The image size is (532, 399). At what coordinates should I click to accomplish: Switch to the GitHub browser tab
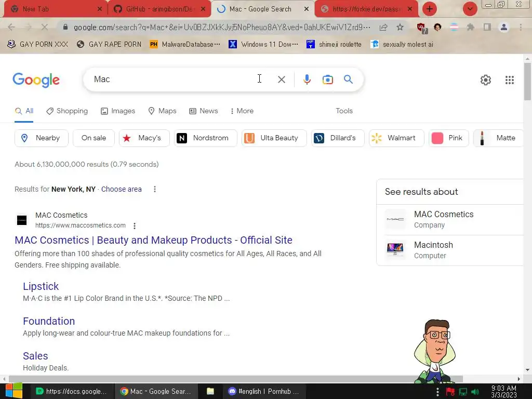click(x=159, y=9)
